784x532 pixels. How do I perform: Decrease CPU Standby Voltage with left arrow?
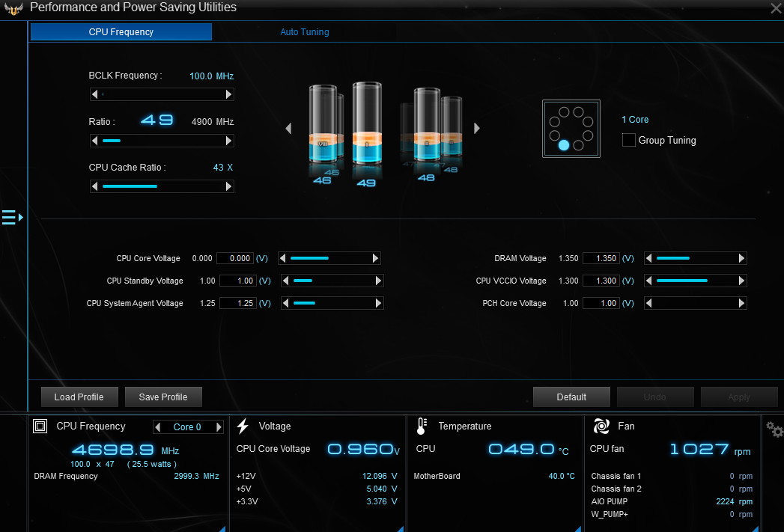pyautogui.click(x=285, y=281)
